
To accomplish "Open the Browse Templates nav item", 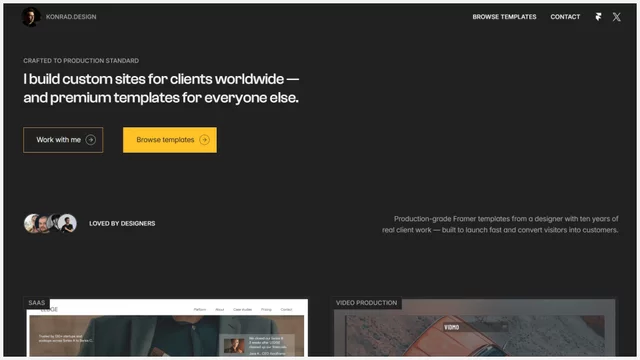I will (x=504, y=17).
